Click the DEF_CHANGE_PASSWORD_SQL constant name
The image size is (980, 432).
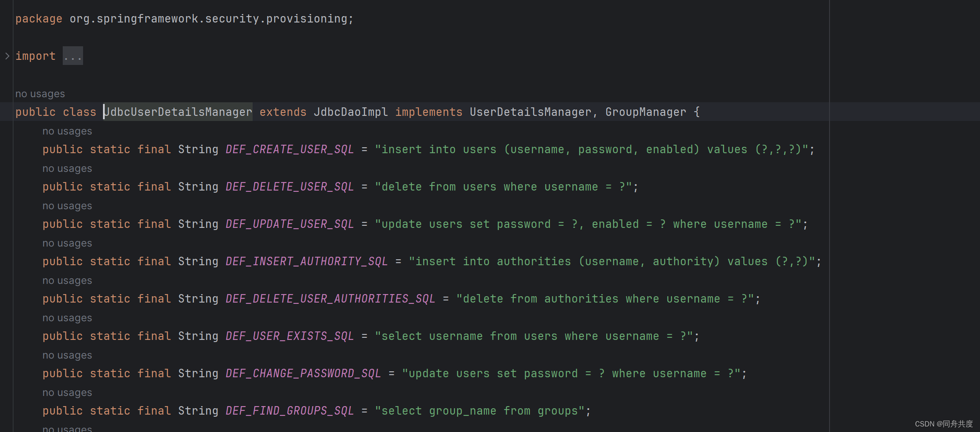point(303,373)
